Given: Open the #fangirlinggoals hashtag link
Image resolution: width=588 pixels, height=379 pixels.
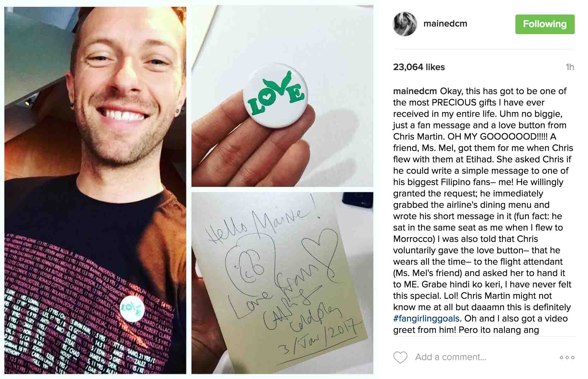Looking at the screenshot, I should click(426, 319).
